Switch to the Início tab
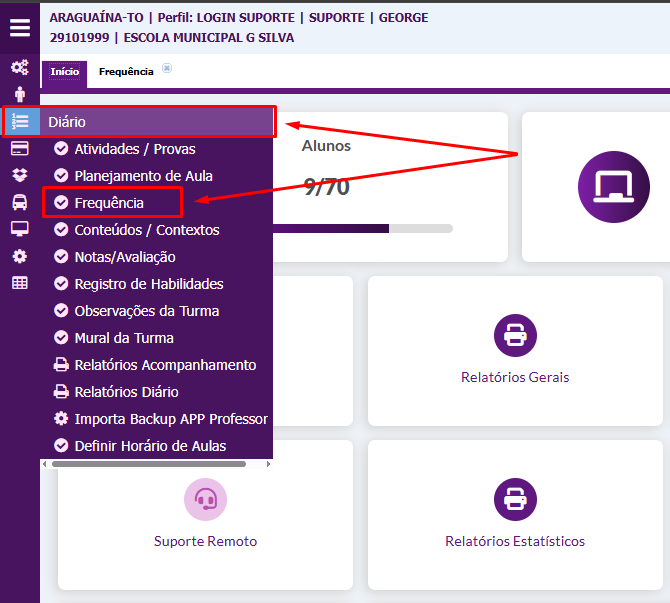670x603 pixels. [x=65, y=72]
